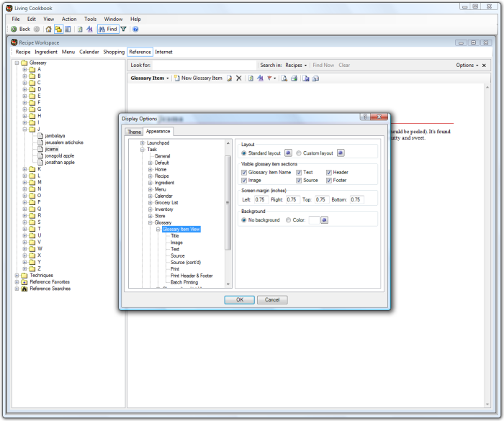Click the filter funnel icon
Screen dimensions: 504x421
123,30
